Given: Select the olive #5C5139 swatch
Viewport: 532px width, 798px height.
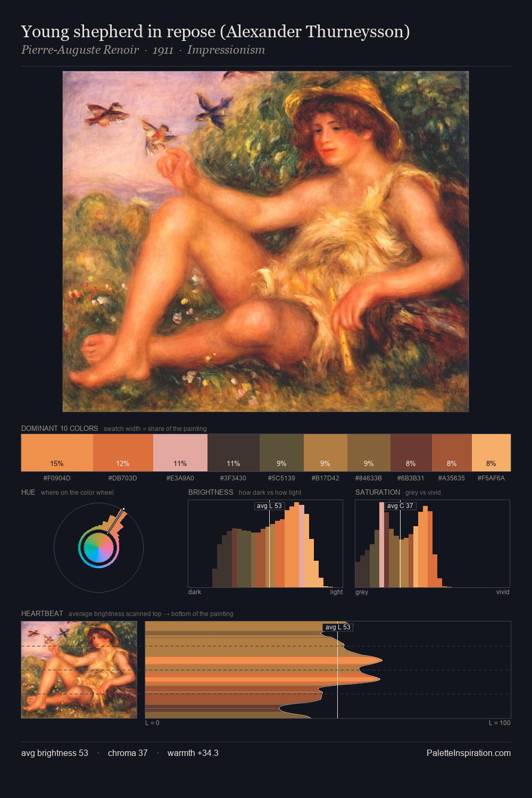Looking at the screenshot, I should 281,453.
